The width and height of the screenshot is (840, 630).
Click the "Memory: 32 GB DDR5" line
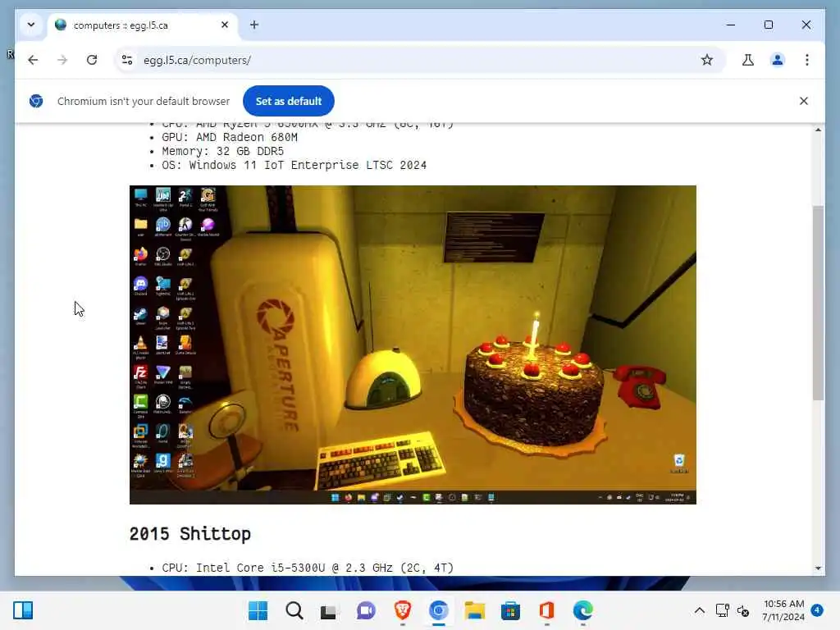pos(223,151)
